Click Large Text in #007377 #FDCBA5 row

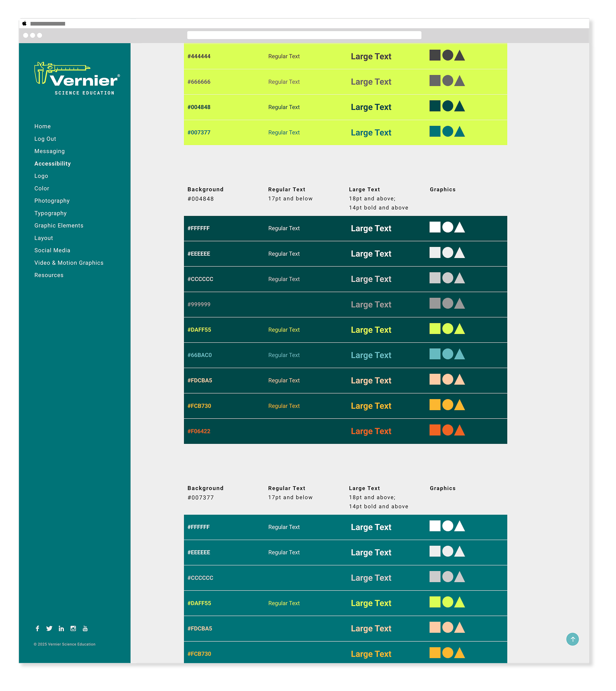coord(371,628)
